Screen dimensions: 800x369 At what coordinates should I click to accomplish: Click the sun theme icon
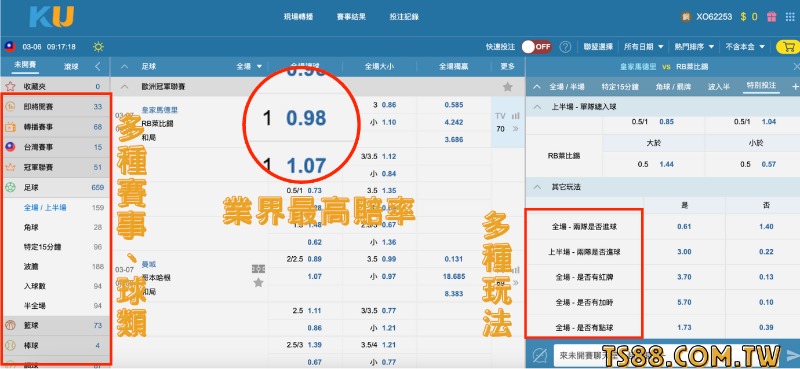click(98, 47)
